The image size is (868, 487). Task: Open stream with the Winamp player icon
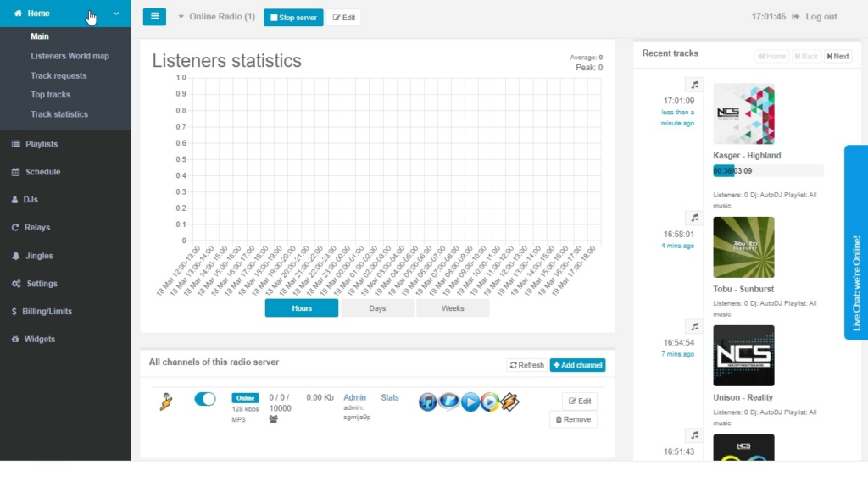pyautogui.click(x=509, y=401)
